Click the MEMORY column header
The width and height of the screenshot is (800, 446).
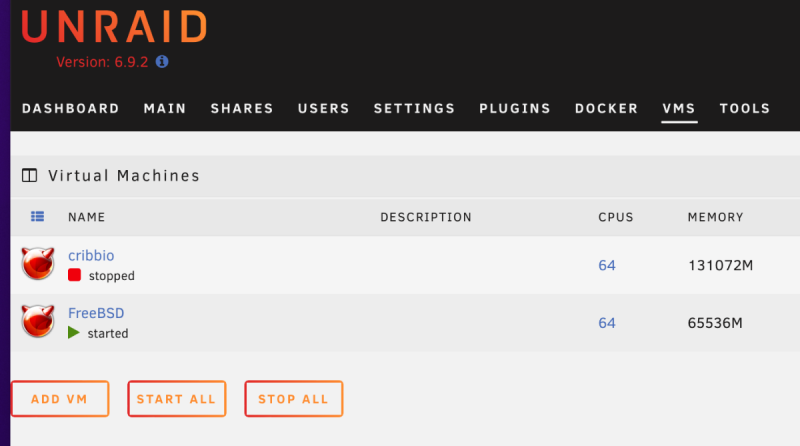pyautogui.click(x=715, y=217)
